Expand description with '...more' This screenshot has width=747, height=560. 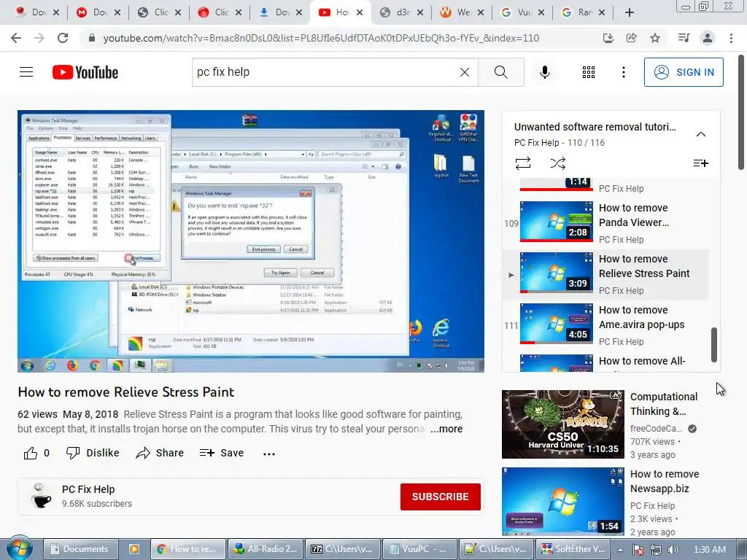coord(446,429)
